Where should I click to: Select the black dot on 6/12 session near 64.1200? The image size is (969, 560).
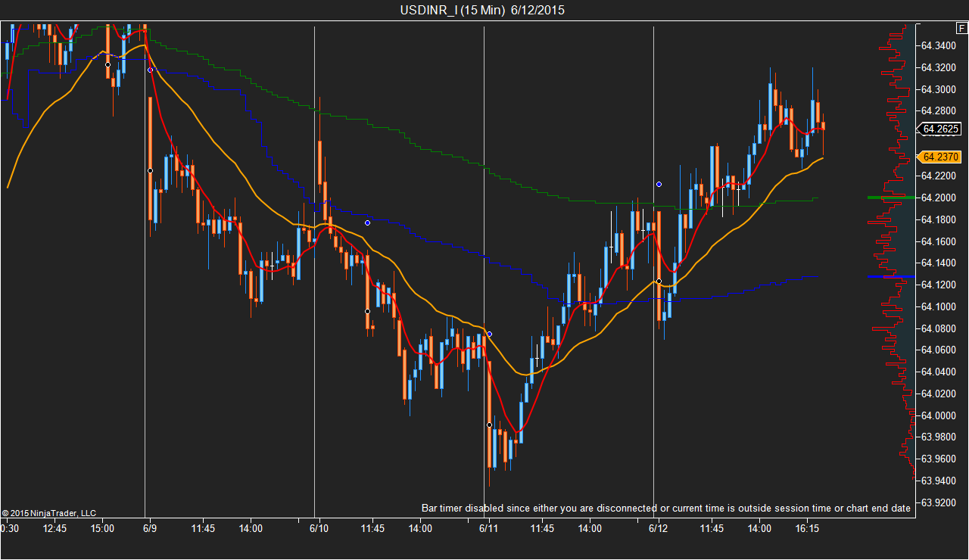point(659,281)
